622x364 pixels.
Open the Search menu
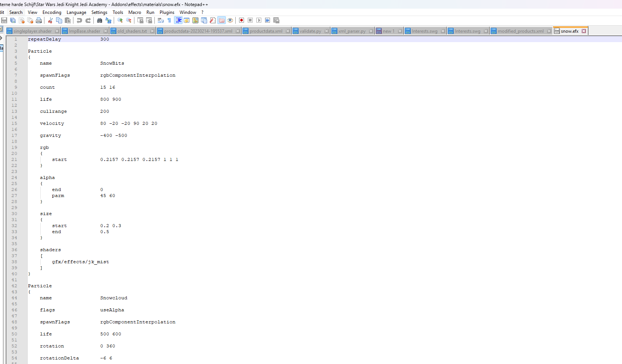[x=16, y=12]
